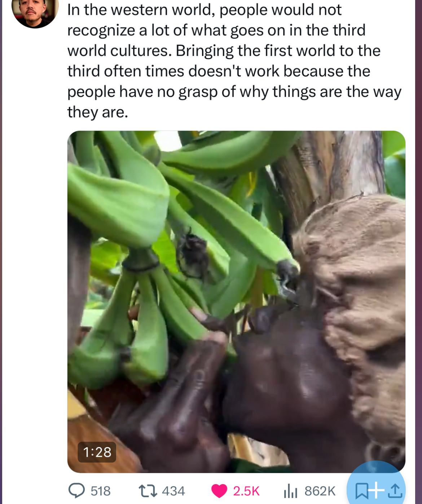Tap the 2.5K likes count
The width and height of the screenshot is (422, 504).
pos(246,491)
